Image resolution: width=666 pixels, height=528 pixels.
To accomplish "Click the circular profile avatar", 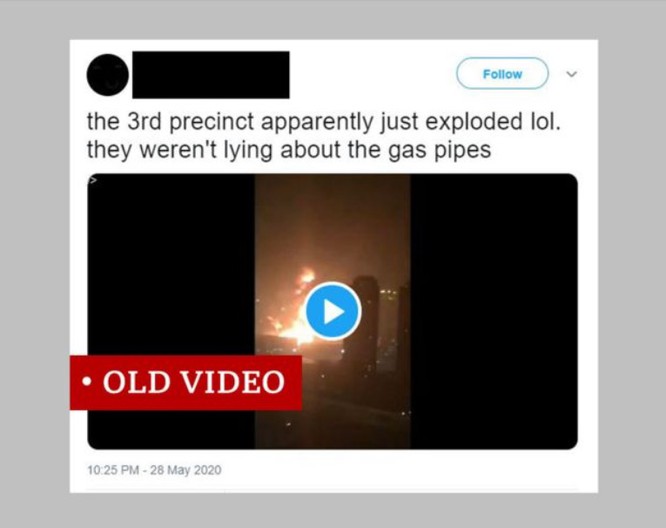I will (x=108, y=75).
